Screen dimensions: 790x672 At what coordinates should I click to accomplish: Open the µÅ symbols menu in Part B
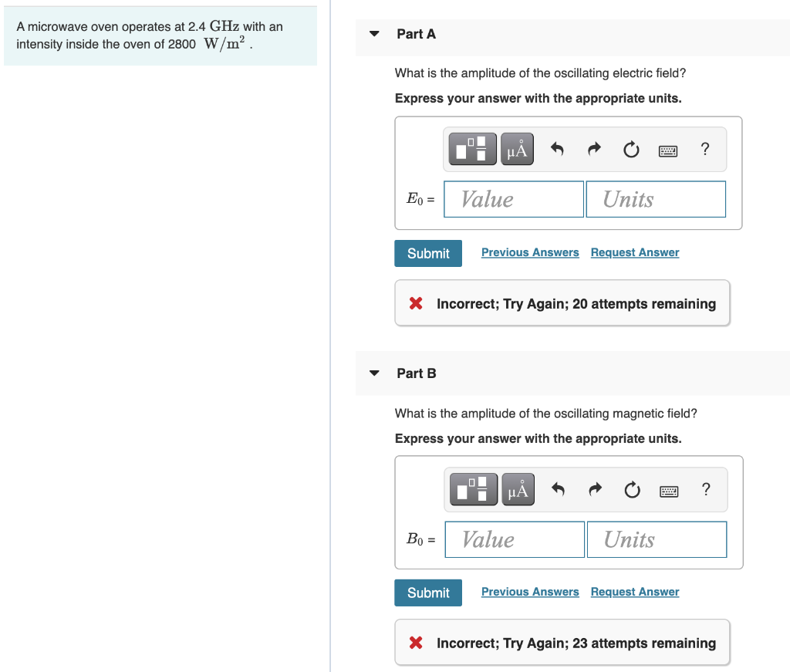click(x=518, y=489)
